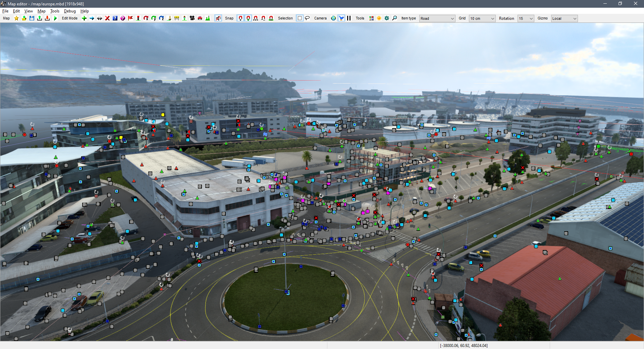Click the blue floppy disk save icon
This screenshot has height=349, width=644.
click(x=32, y=18)
